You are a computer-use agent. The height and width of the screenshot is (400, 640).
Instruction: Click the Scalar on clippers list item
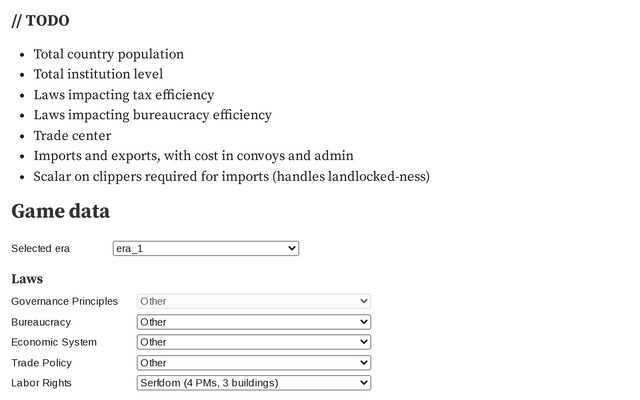click(x=231, y=177)
